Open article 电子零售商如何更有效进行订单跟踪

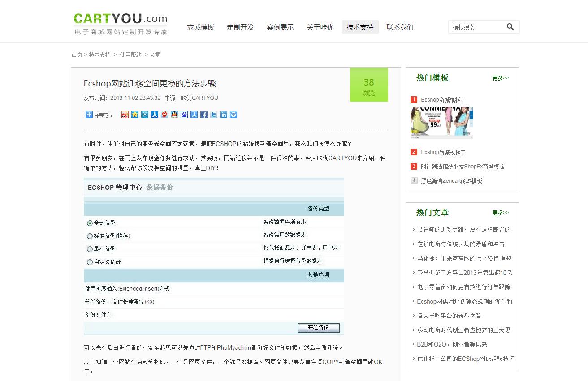464,287
